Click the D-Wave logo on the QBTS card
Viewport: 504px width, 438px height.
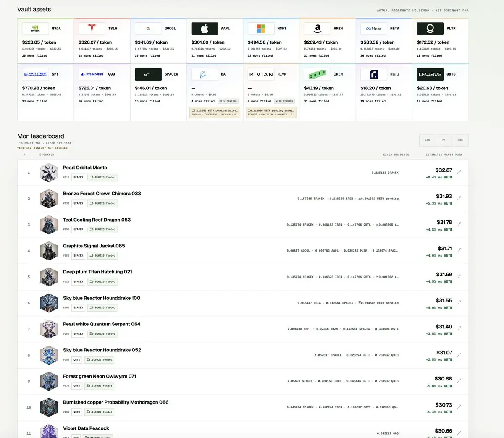click(430, 74)
